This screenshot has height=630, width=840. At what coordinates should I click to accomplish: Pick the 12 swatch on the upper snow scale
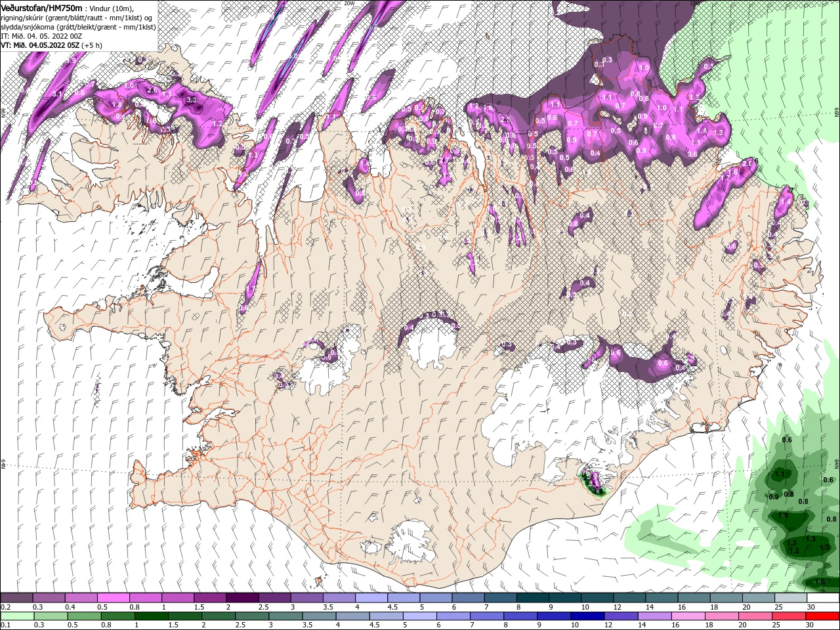tap(629, 598)
